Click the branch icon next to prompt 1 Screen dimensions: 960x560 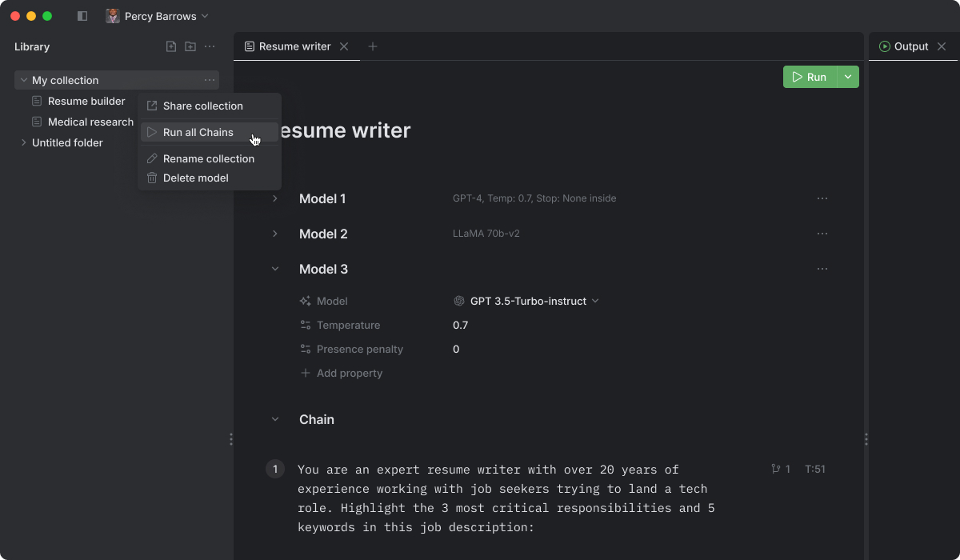click(777, 469)
